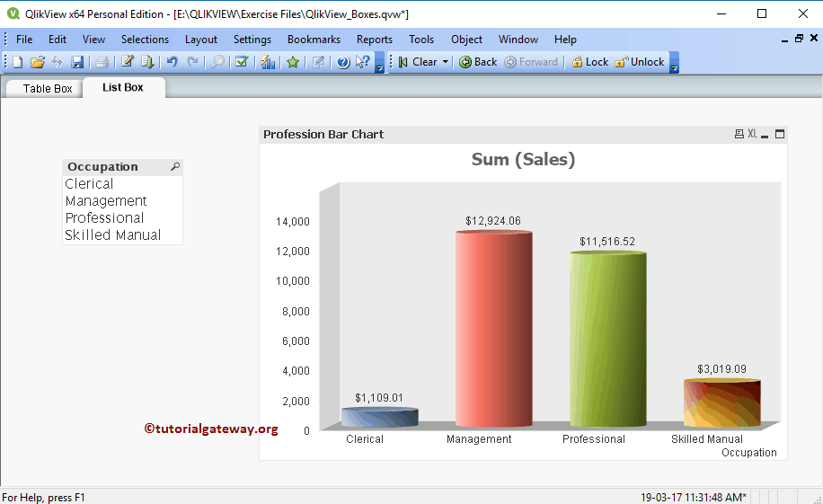Expand the navigation toolbar options arrow
823x504 pixels.
tap(675, 64)
